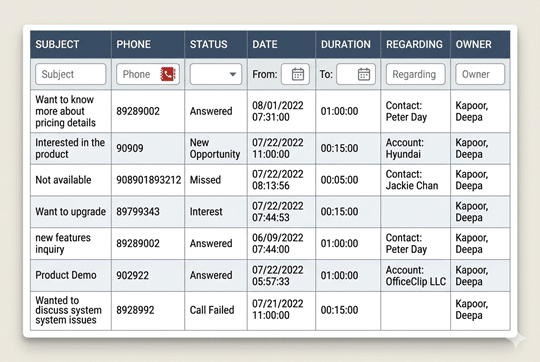Open the To date calendar picker

coord(364,74)
